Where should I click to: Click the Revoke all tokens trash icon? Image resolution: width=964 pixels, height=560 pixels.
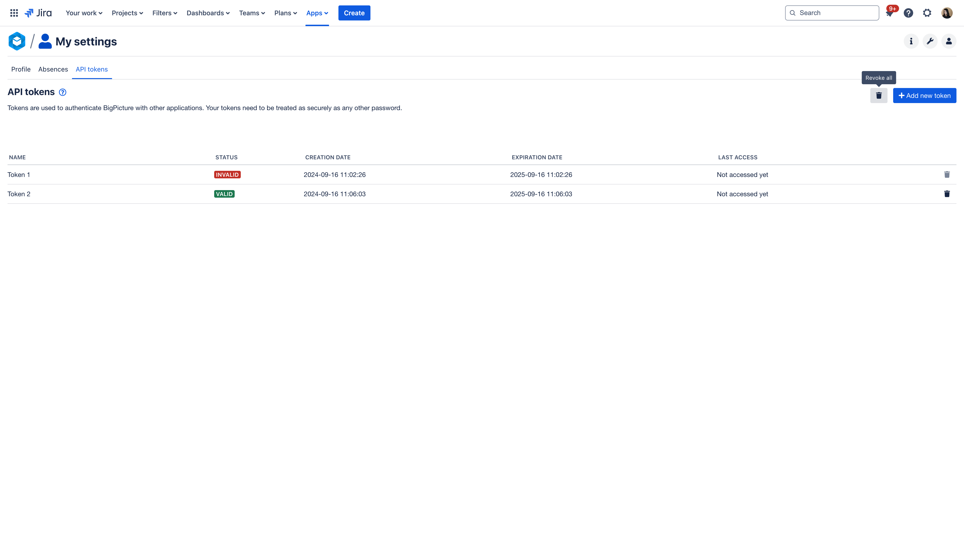(879, 95)
